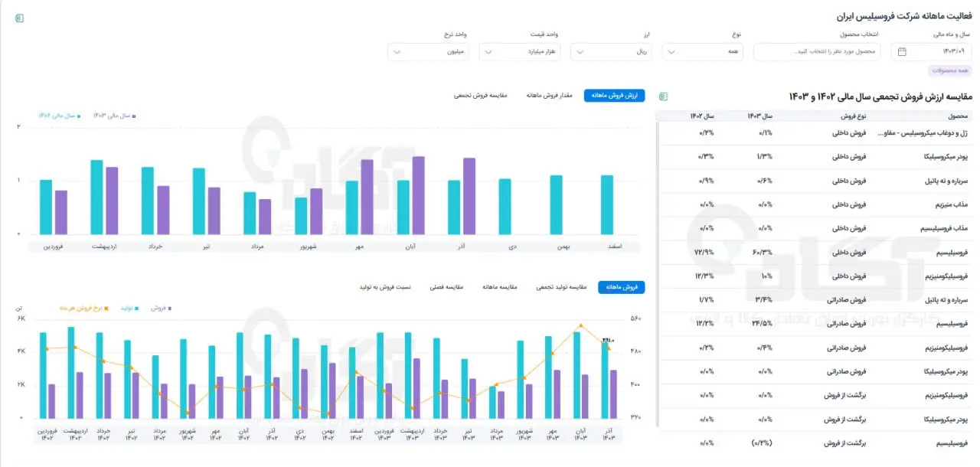Click the ۲۴/۵% cell in the table
The height and width of the screenshot is (467, 980).
[763, 323]
